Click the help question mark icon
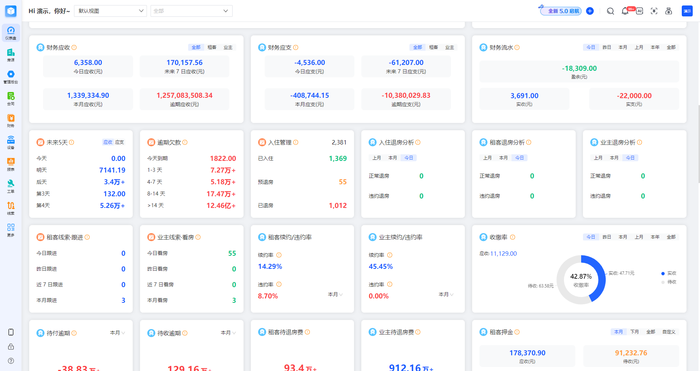700x371 pixels. coord(11,361)
